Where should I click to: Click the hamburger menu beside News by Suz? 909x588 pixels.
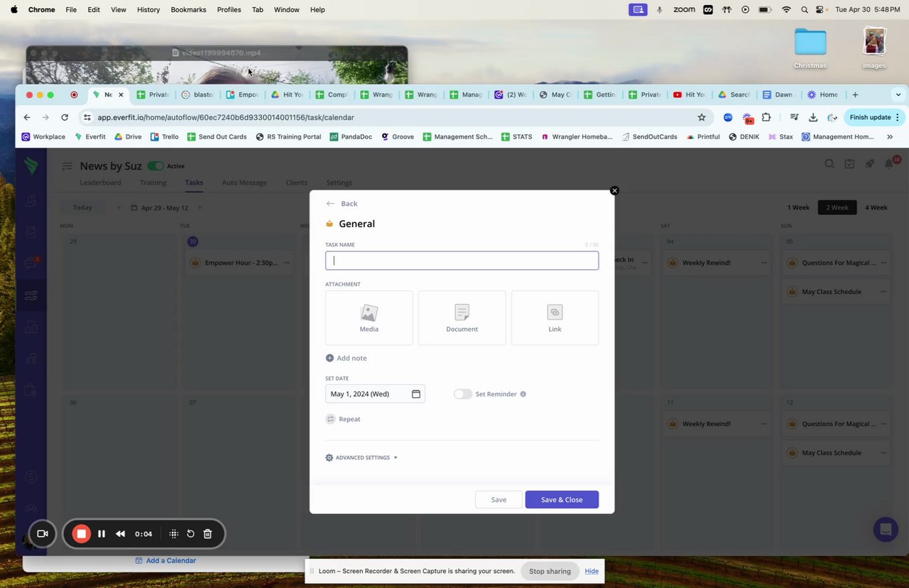(67, 166)
